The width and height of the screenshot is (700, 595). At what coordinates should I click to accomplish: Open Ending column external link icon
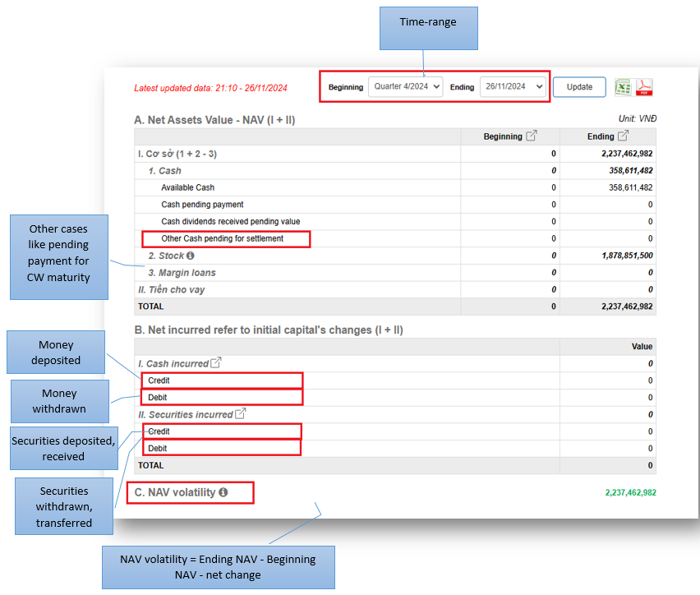(623, 136)
